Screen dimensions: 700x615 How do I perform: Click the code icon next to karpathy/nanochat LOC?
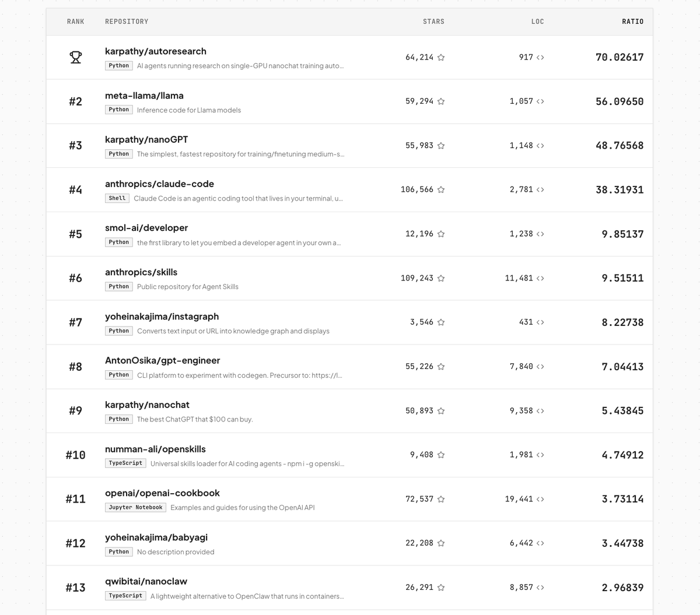pos(540,410)
